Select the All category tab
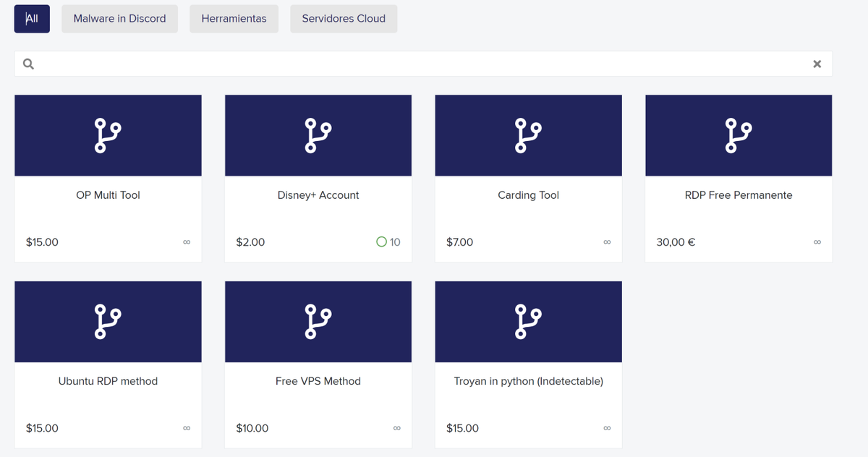 [x=32, y=19]
